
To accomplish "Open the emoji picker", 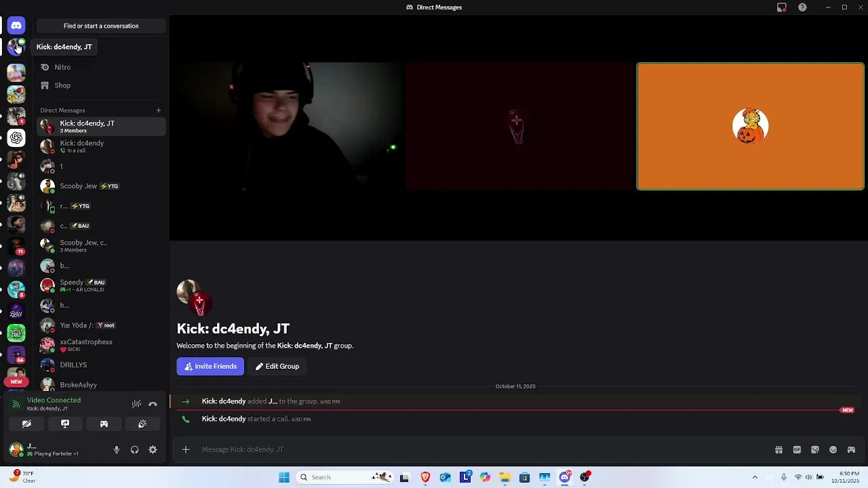I will coord(833,449).
